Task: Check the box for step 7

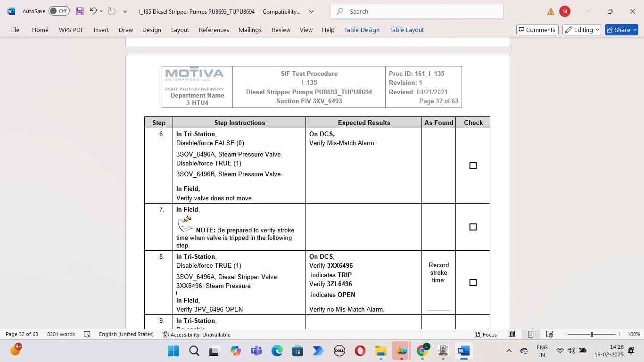Action: 473,227
